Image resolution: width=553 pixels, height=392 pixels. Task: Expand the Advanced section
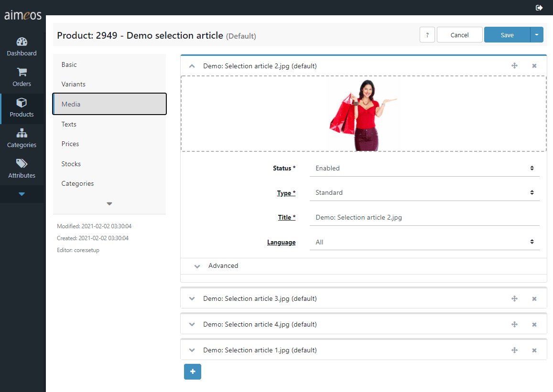pos(223,266)
